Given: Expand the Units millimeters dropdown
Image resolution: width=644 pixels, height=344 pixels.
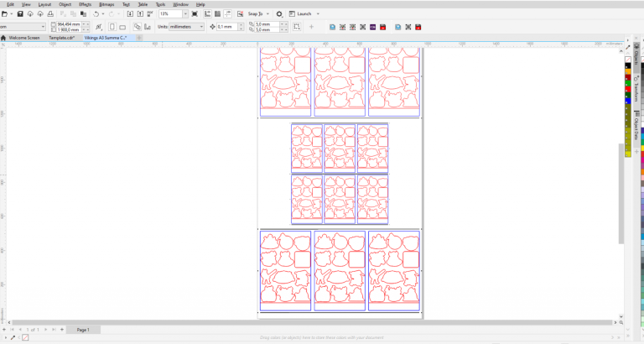Looking at the screenshot, I should (200, 27).
